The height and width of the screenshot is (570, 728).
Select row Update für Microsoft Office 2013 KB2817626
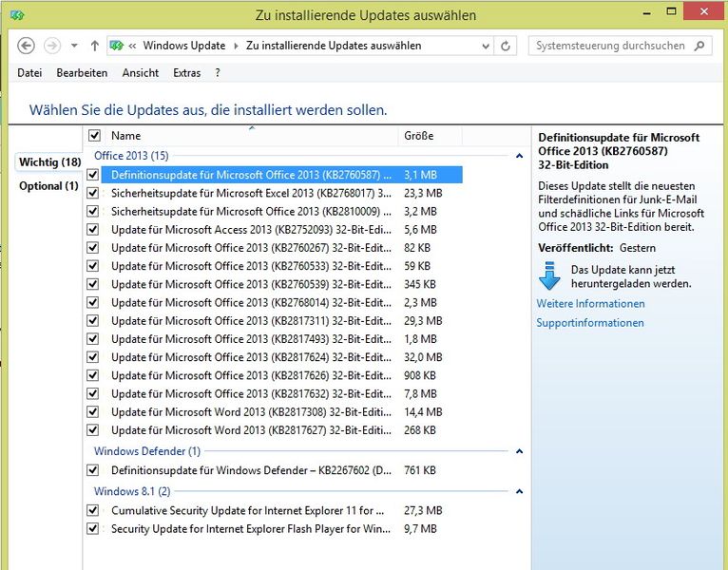(x=282, y=375)
